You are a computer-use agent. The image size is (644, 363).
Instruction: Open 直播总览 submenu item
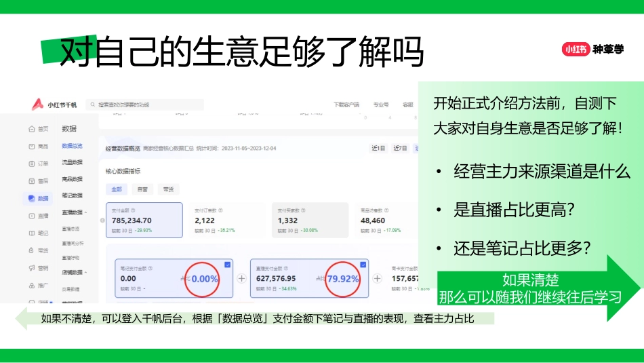pyautogui.click(x=71, y=229)
